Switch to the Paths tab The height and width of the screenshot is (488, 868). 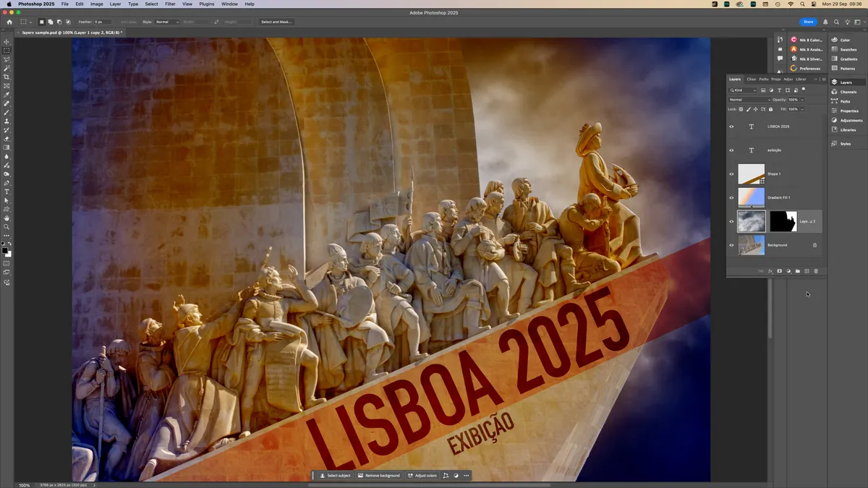point(763,79)
